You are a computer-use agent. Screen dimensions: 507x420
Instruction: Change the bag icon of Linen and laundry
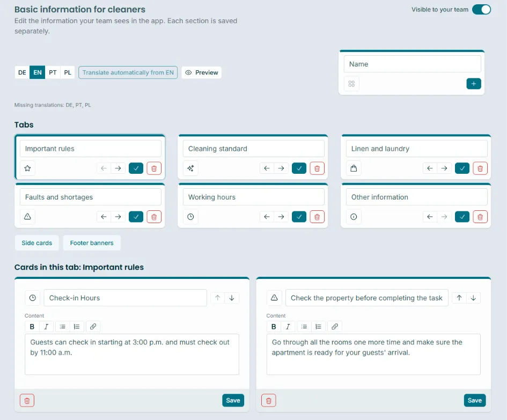[x=354, y=168]
